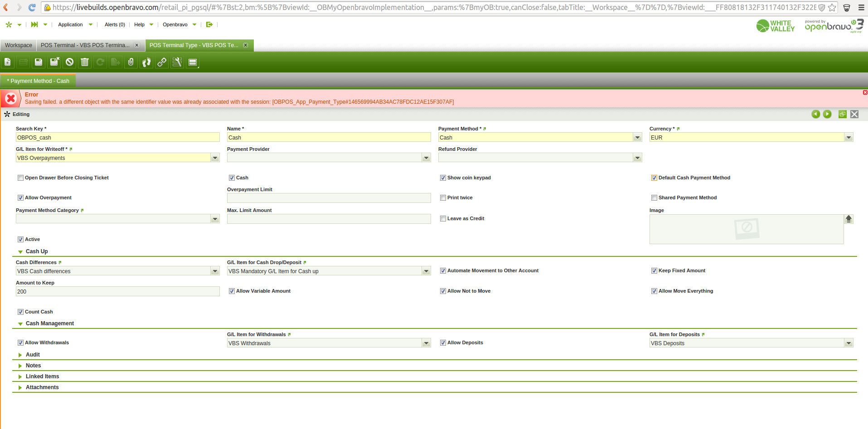
Task: Click the Save and Close toolbar icon
Action: pos(54,62)
